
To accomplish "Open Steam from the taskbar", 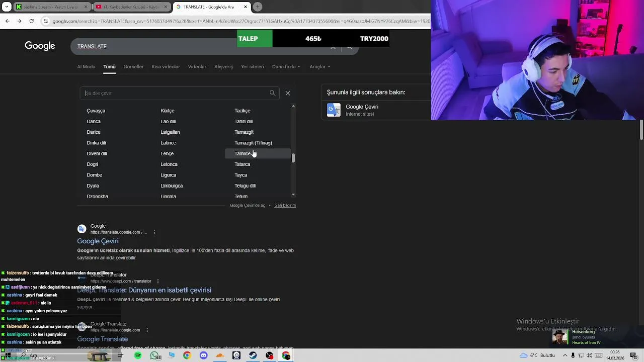I will click(253, 355).
